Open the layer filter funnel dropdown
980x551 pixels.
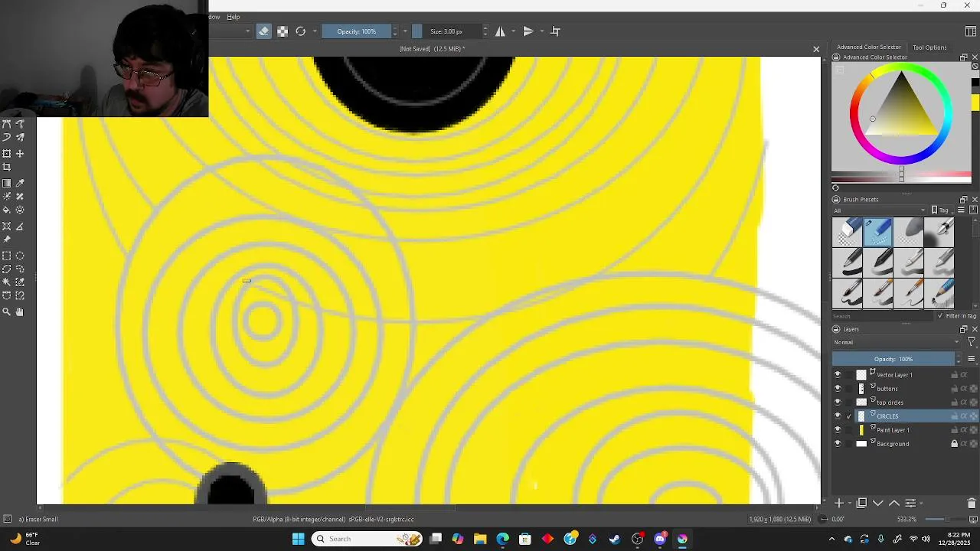(972, 342)
